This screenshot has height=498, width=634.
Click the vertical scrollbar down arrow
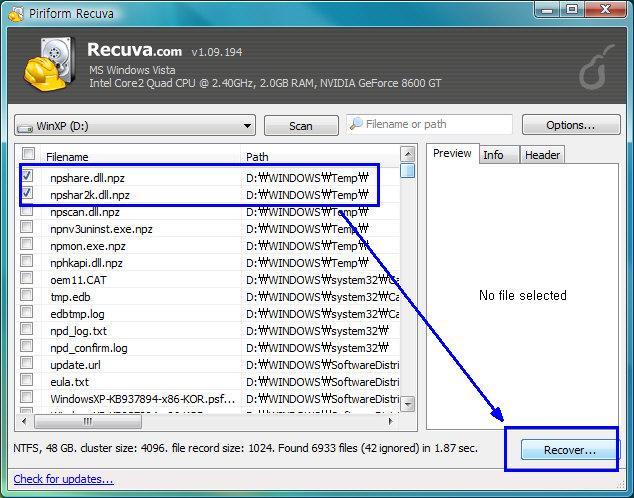tap(408, 403)
